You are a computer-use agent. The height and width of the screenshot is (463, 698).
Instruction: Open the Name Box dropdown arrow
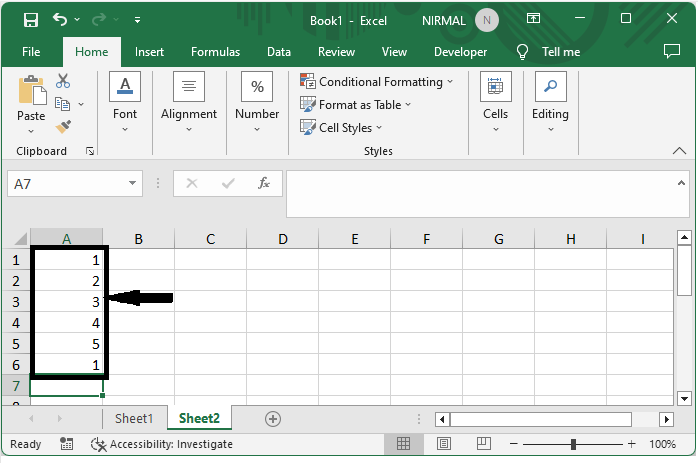pyautogui.click(x=133, y=184)
